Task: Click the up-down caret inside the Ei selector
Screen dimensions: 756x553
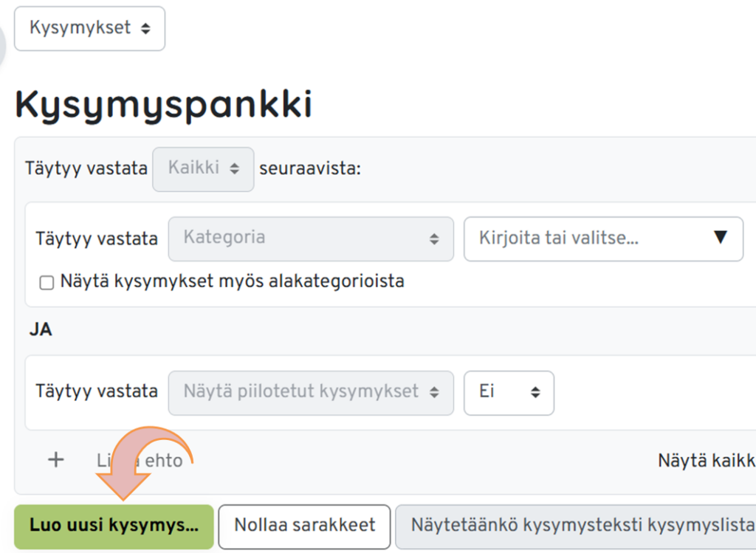Action: coord(535,392)
